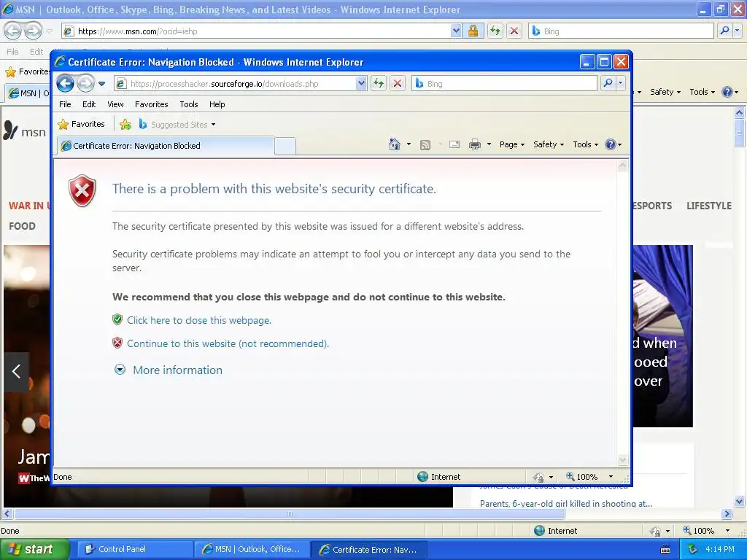Click red shield icon beside continue link
Image resolution: width=747 pixels, height=560 pixels.
(117, 343)
